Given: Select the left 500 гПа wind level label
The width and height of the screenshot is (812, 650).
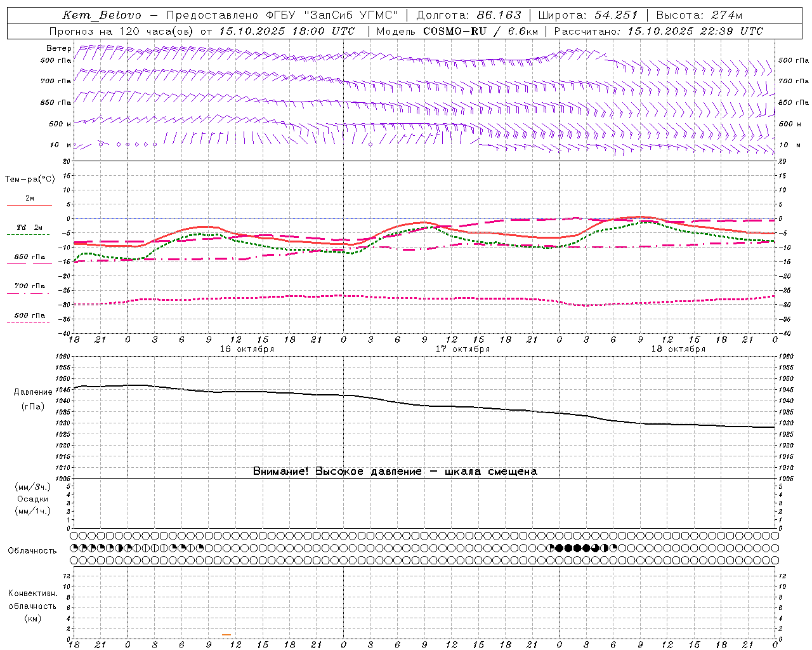Looking at the screenshot, I should click(x=56, y=61).
